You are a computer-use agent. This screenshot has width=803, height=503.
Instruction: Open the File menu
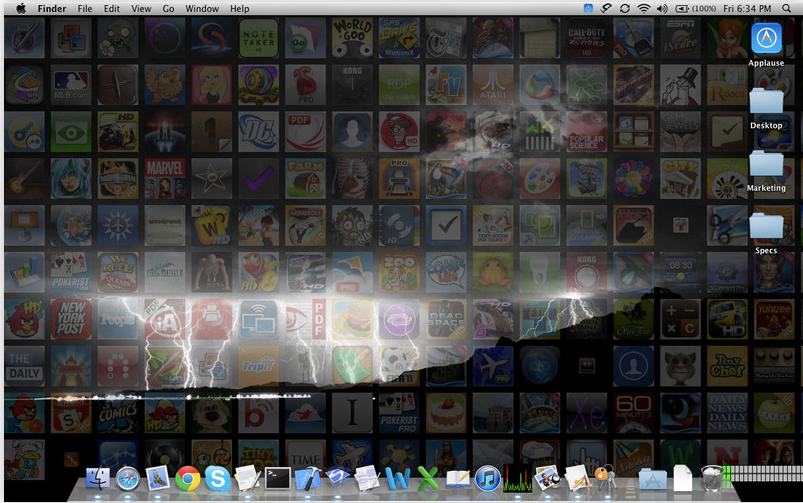point(85,9)
